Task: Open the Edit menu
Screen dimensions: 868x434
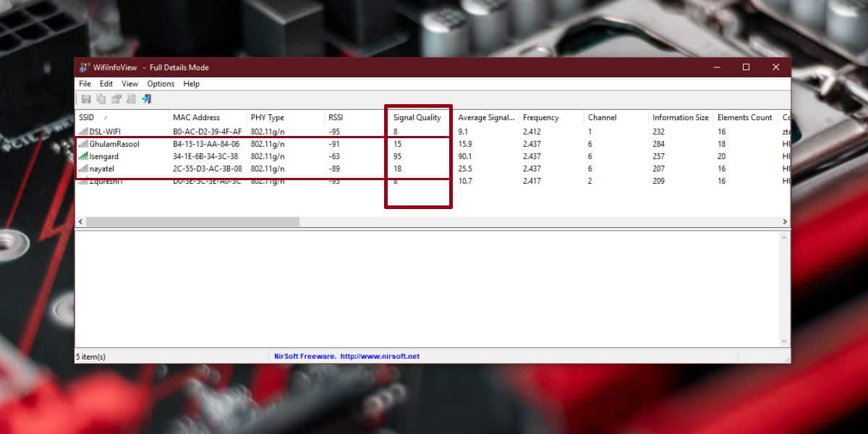Action: [106, 83]
